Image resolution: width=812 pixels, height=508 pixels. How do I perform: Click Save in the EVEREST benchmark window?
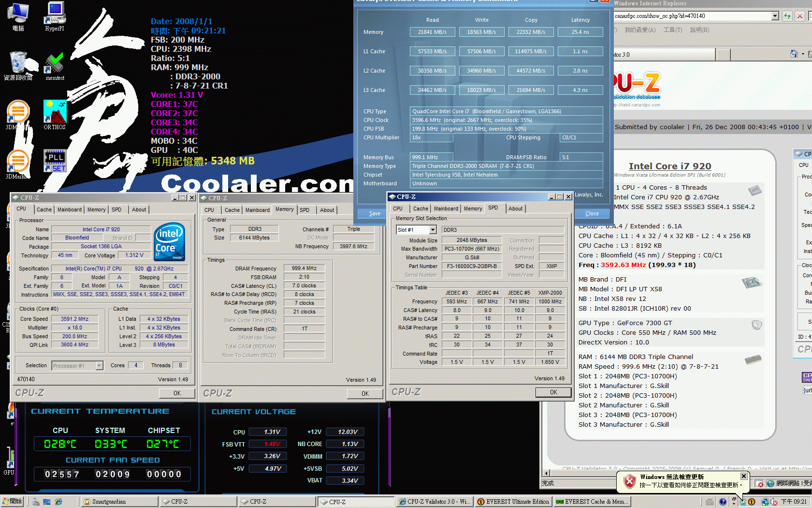[375, 213]
